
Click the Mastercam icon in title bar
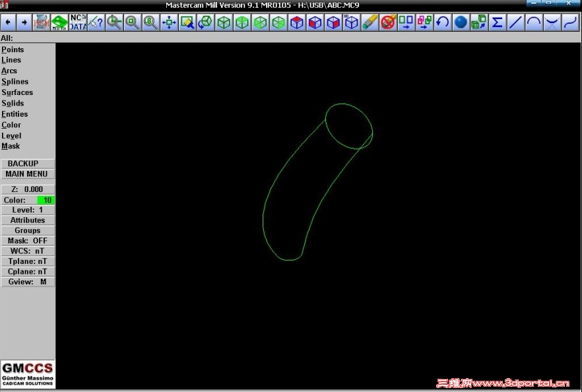[4, 5]
